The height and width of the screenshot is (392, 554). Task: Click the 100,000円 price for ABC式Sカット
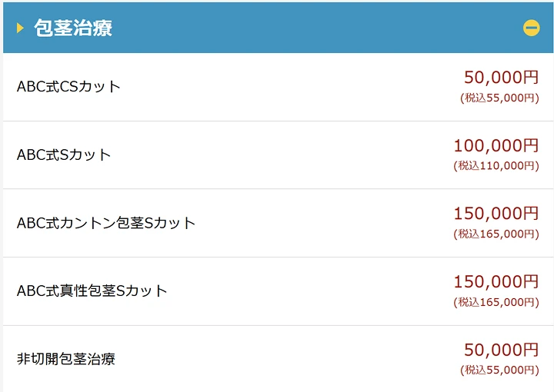pyautogui.click(x=496, y=145)
